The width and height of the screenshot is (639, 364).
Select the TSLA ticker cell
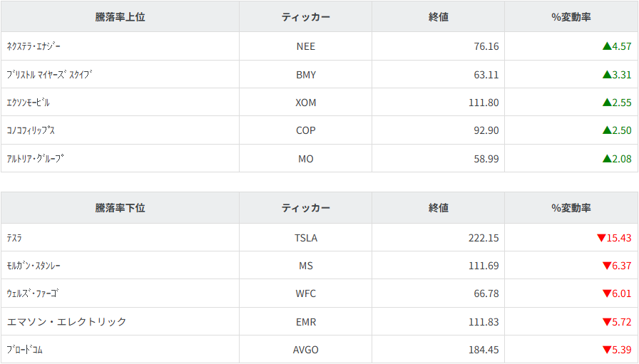[305, 238]
